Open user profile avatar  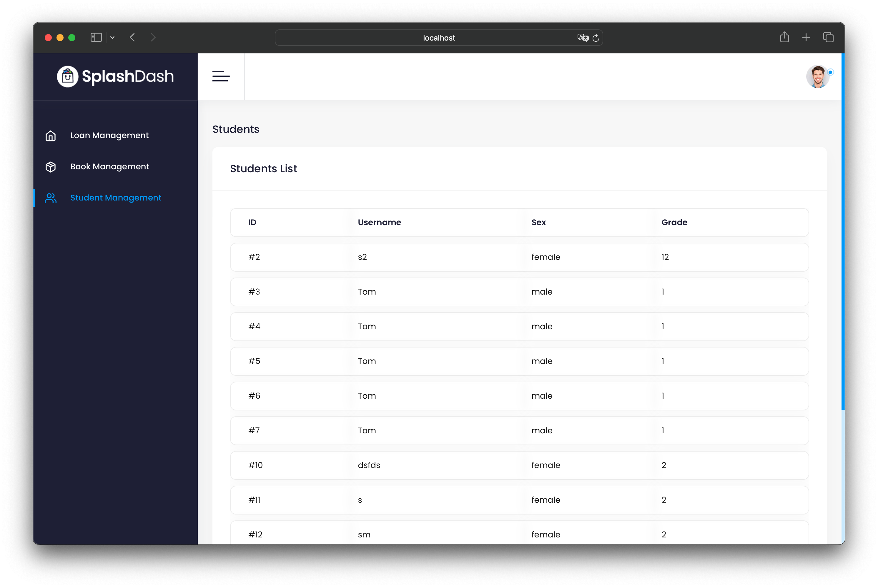[818, 76]
